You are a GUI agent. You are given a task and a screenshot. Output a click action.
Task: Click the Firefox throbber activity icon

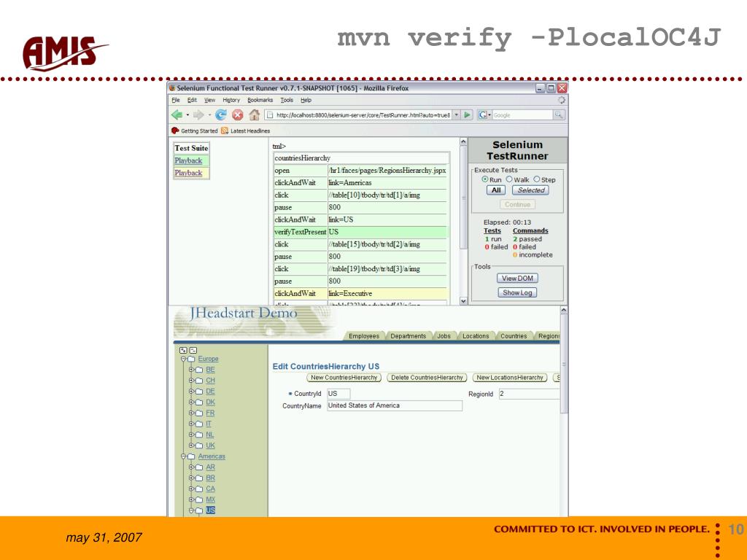562,100
